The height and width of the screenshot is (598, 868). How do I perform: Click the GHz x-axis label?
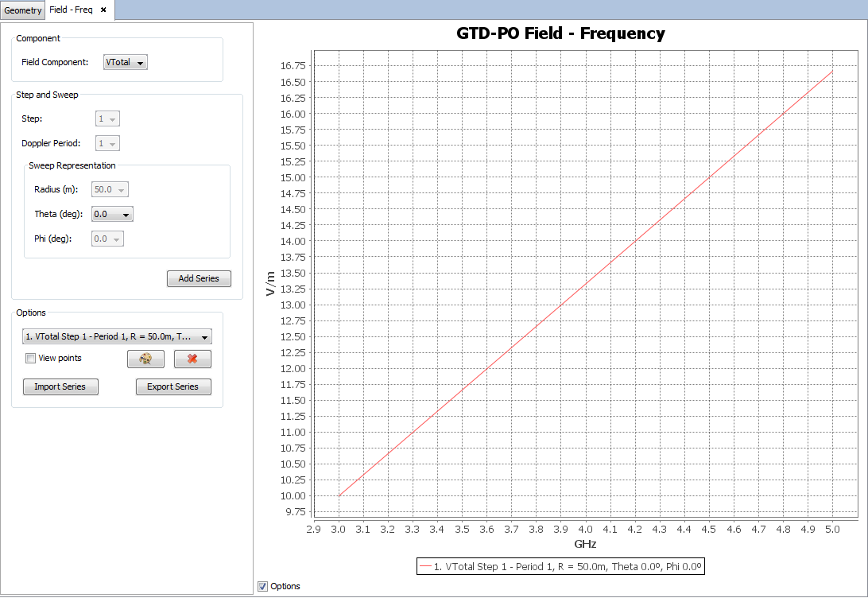point(585,545)
